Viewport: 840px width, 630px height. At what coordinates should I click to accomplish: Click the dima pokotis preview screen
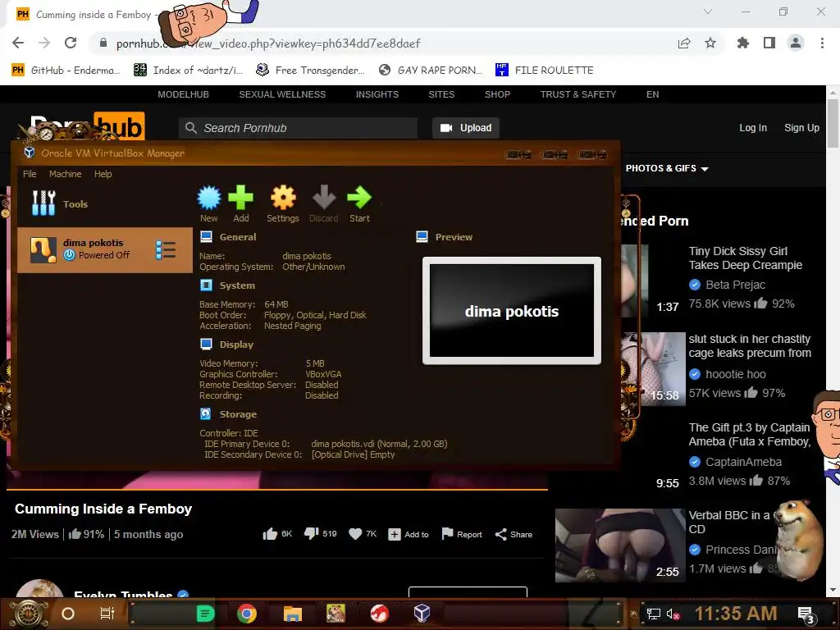click(x=512, y=311)
